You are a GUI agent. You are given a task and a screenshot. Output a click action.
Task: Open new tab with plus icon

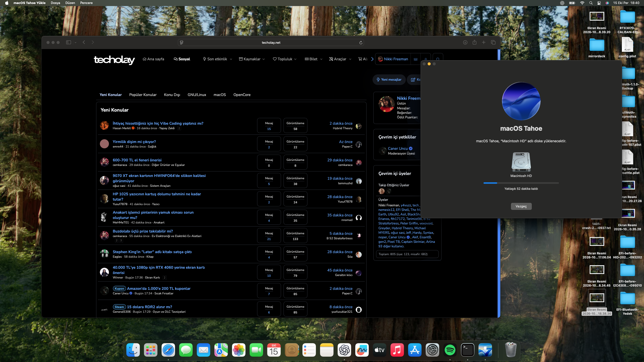click(x=484, y=42)
